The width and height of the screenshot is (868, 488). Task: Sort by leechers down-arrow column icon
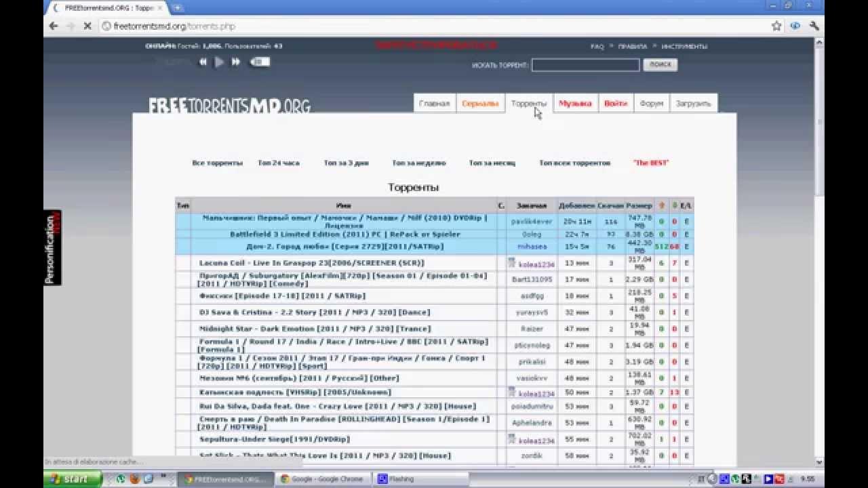[674, 205]
